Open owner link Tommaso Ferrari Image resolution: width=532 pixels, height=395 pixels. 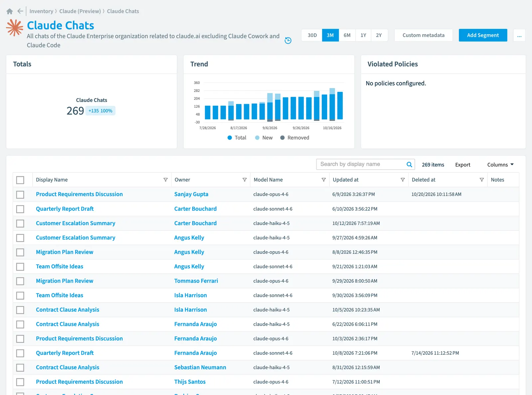[196, 281]
